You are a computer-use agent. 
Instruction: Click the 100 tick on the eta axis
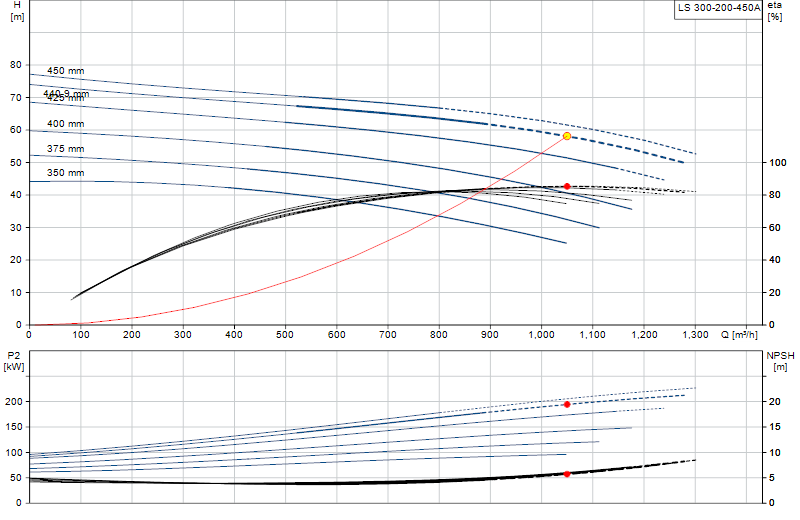778,163
